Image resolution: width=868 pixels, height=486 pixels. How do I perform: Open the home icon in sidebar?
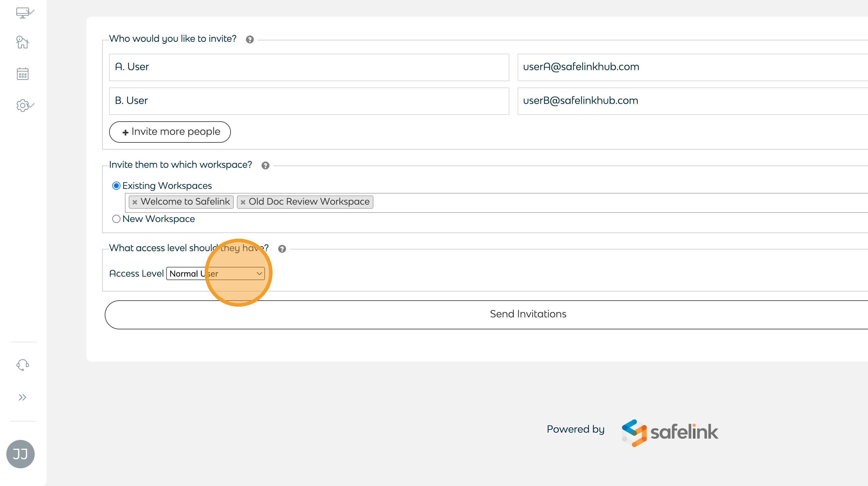click(23, 42)
